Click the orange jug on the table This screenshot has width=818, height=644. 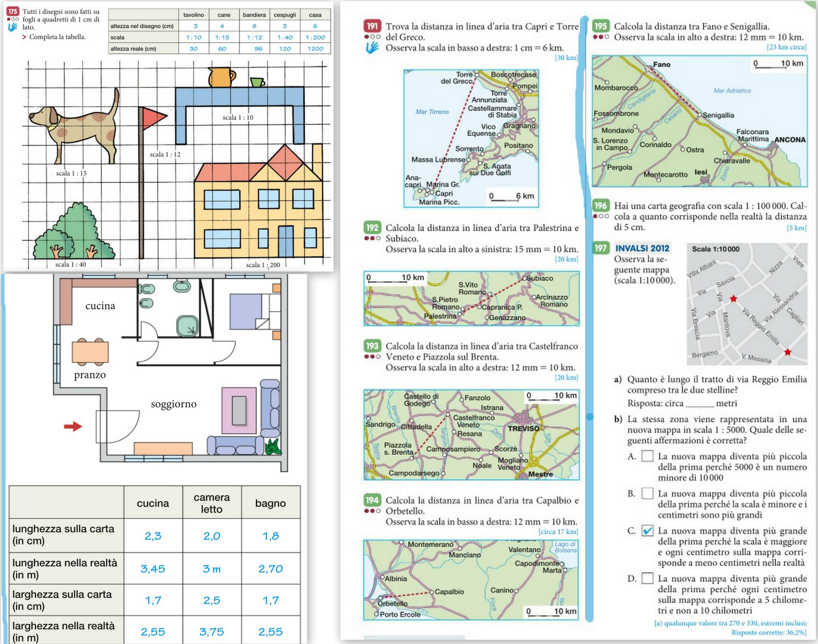(x=221, y=77)
